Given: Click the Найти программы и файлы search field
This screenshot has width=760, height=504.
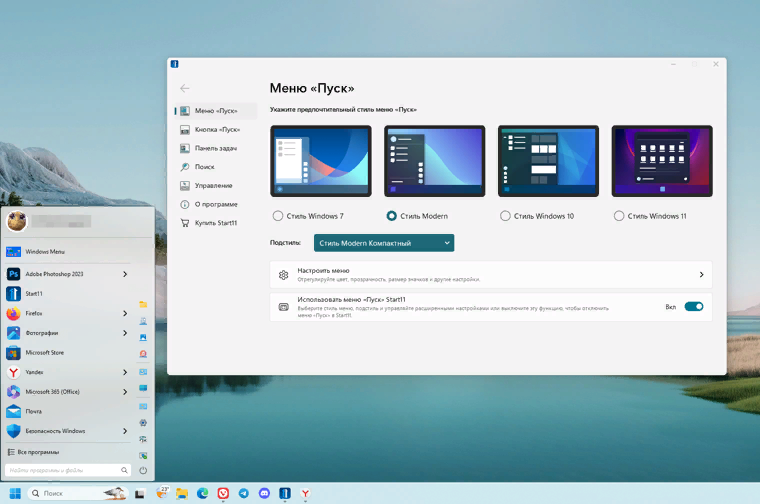Looking at the screenshot, I should (x=68, y=470).
